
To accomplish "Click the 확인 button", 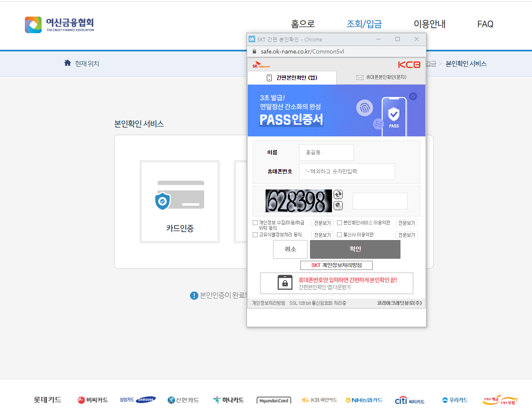I will coord(355,249).
